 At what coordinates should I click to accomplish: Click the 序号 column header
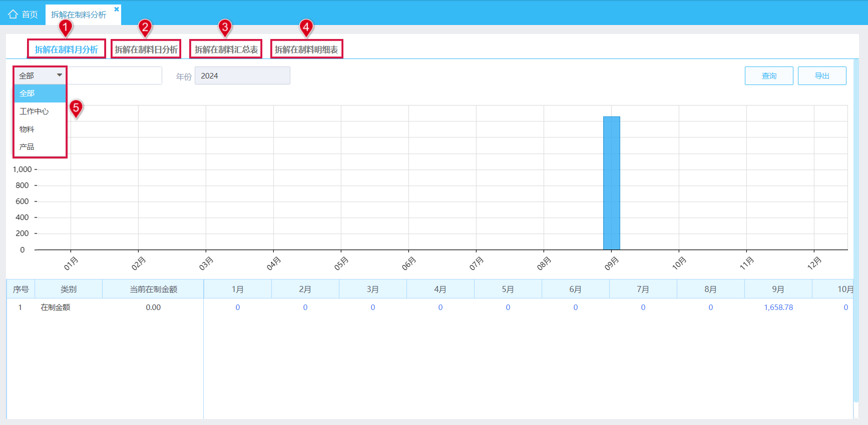[x=21, y=289]
